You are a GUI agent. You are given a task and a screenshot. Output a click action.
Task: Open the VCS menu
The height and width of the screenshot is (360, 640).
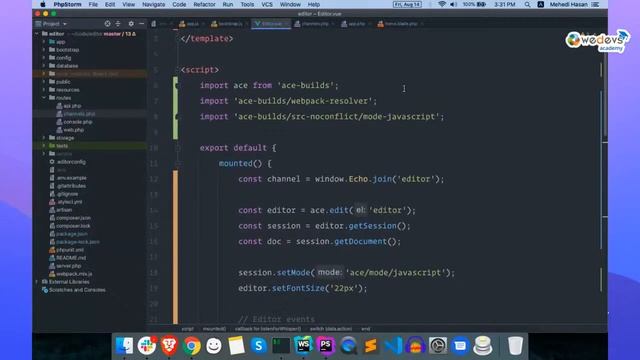267,4
